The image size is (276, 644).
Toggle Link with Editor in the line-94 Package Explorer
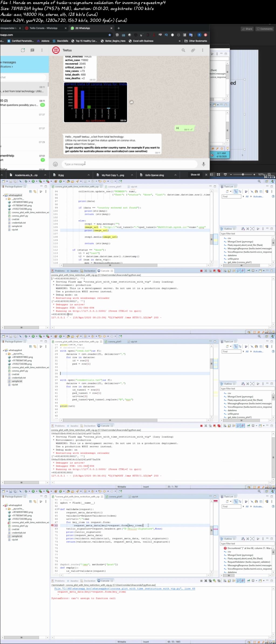pyautogui.click(x=35, y=191)
